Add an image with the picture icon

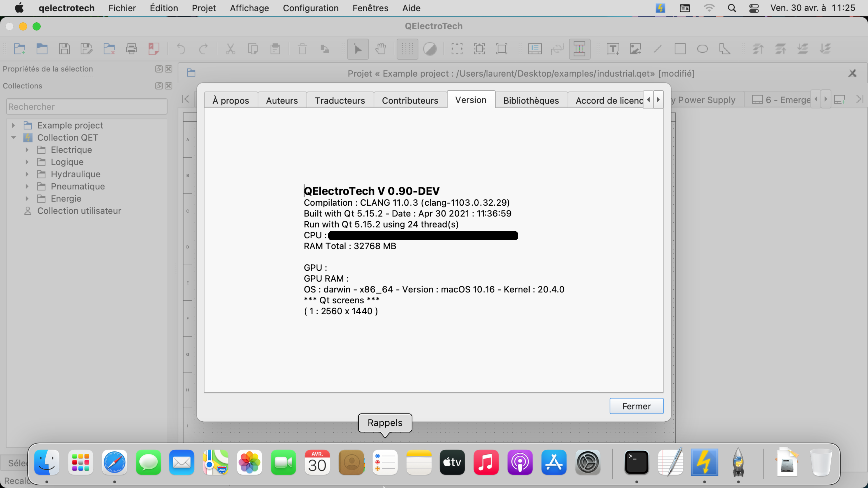pos(635,49)
